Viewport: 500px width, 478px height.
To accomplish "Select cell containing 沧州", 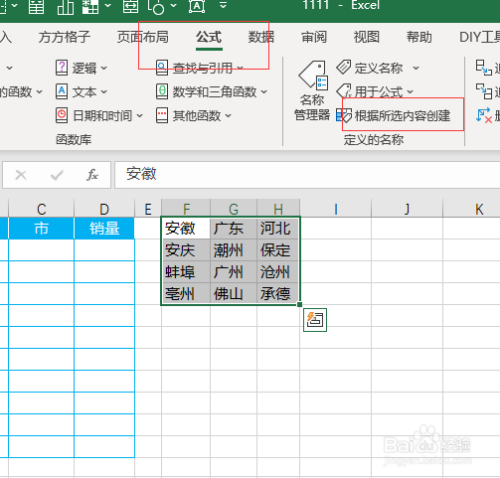I will pyautogui.click(x=278, y=272).
